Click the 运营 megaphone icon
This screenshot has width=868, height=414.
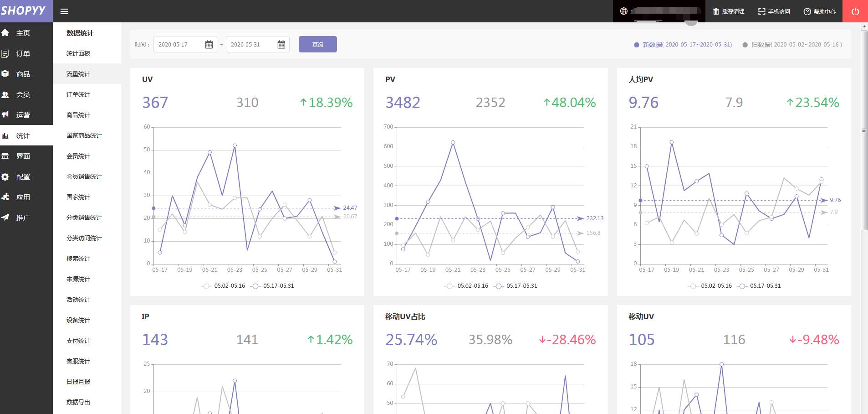pos(5,115)
